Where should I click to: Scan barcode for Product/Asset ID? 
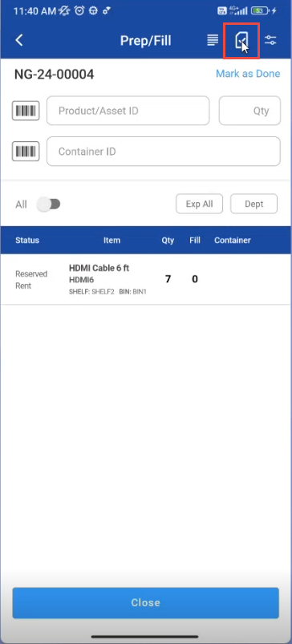tap(26, 111)
